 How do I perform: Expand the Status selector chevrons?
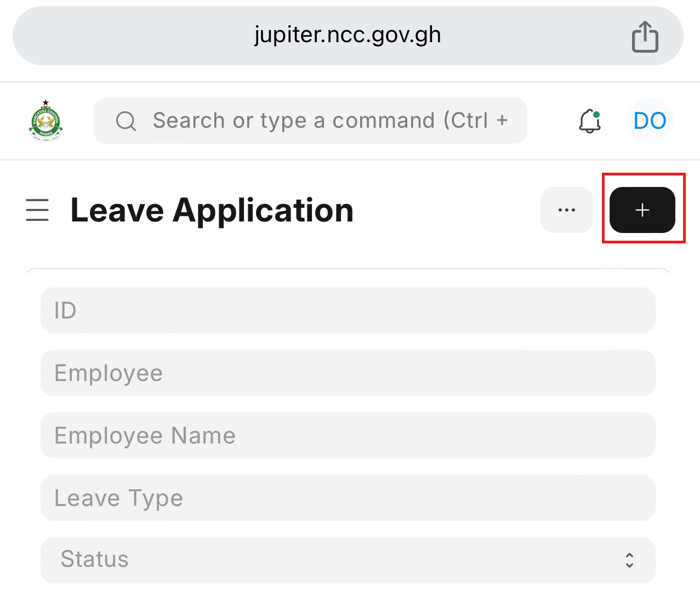629,560
